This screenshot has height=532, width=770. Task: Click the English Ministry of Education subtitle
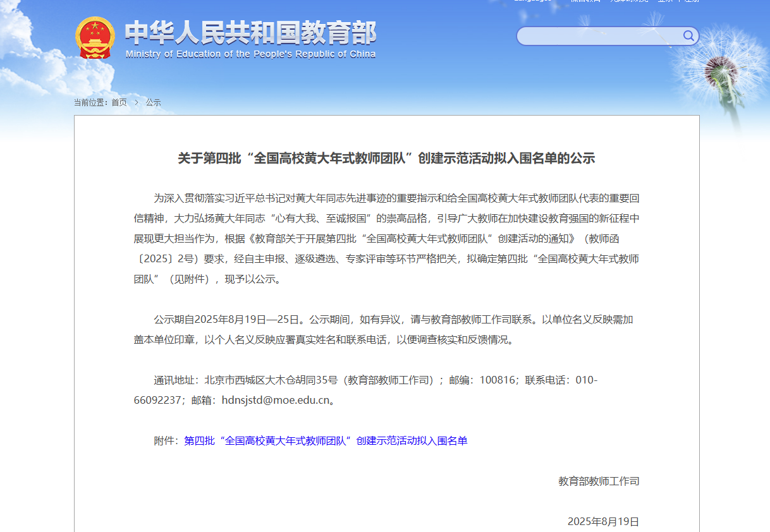tap(250, 54)
